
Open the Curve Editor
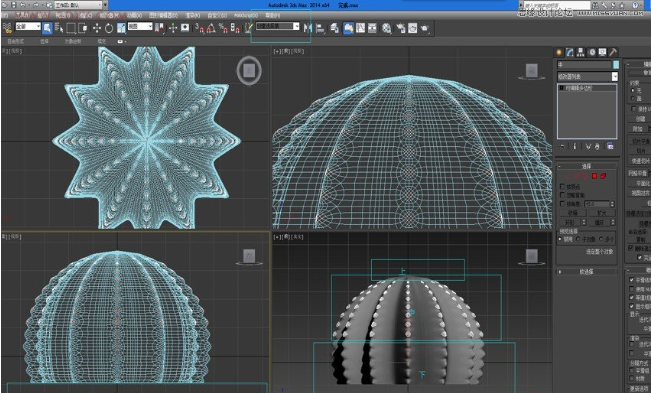(360, 28)
